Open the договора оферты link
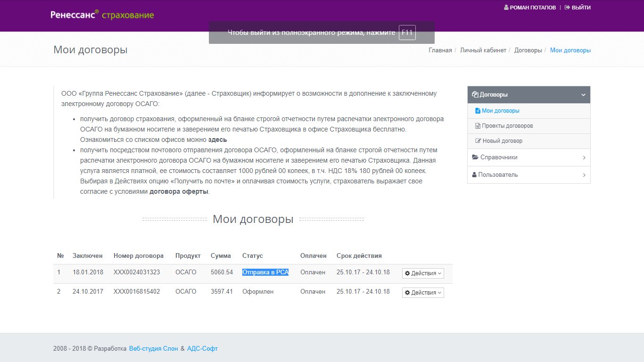644x362 pixels. [x=179, y=192]
